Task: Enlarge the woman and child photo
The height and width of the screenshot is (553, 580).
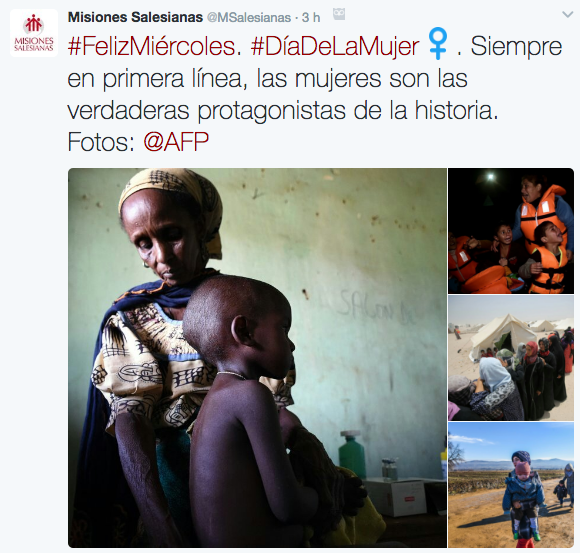Action: point(257,358)
